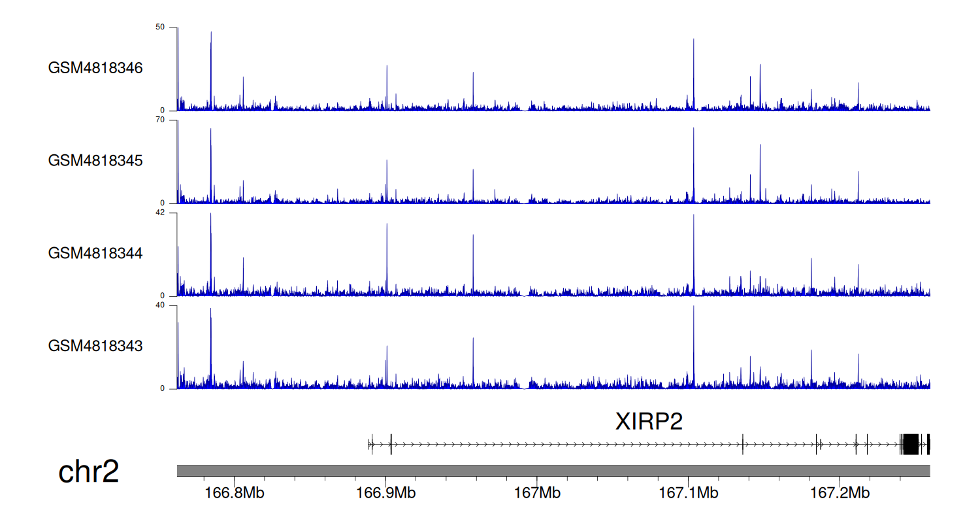Click the y-axis maximum value 42
This screenshot has width=980, height=510.
[x=160, y=213]
